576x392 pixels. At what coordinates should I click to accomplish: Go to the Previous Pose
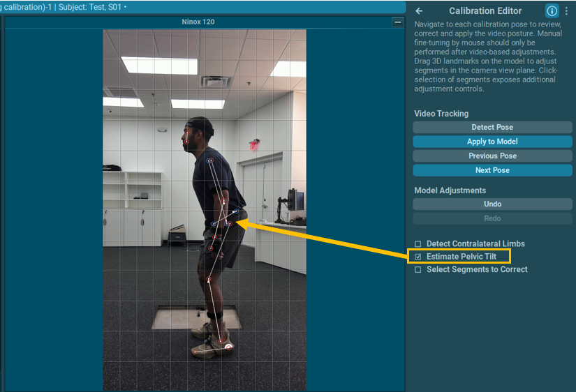click(492, 156)
